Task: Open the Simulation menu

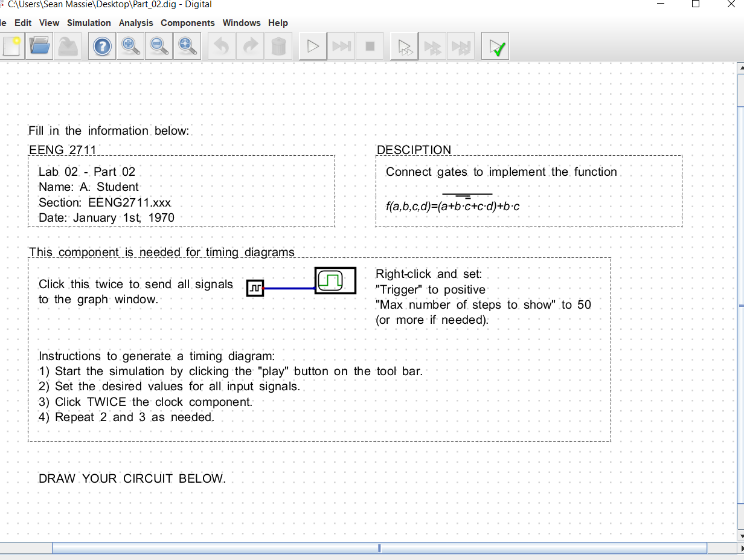Action: (x=89, y=23)
